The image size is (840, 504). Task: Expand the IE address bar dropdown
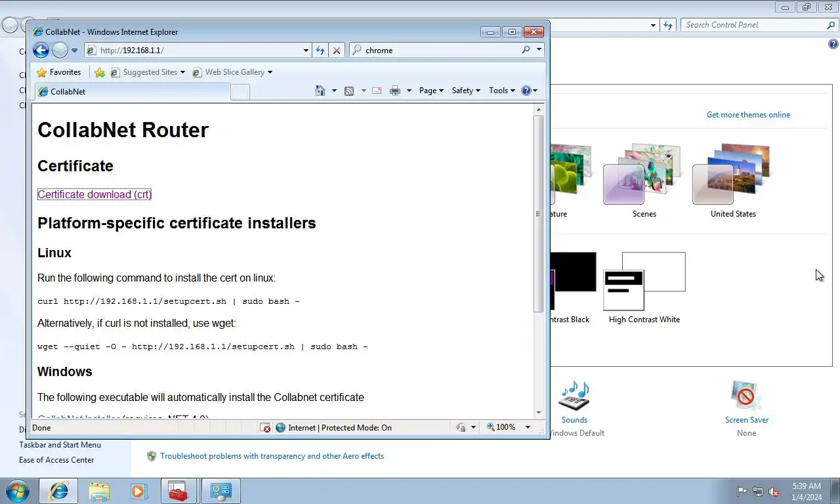306,50
